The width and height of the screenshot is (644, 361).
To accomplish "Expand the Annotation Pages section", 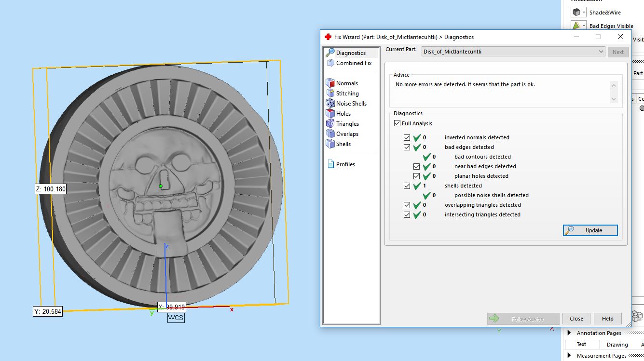I will (569, 333).
